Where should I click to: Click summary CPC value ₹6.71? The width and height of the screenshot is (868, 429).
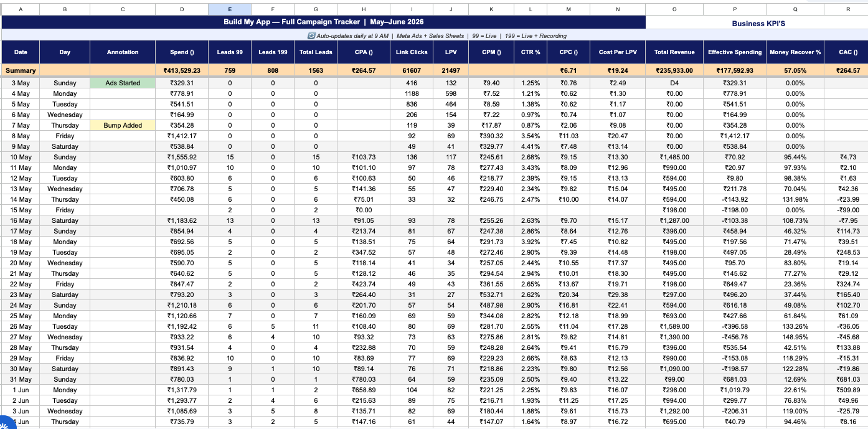click(x=568, y=70)
